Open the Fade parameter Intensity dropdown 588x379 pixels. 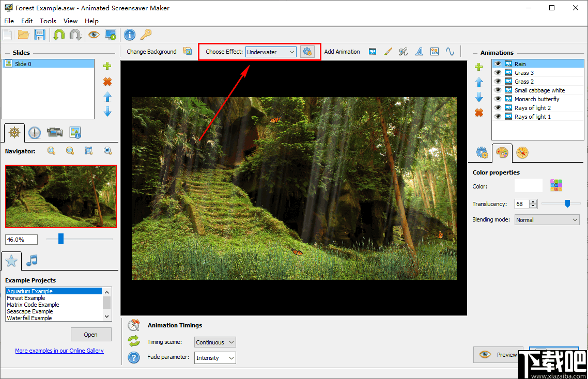pyautogui.click(x=215, y=358)
